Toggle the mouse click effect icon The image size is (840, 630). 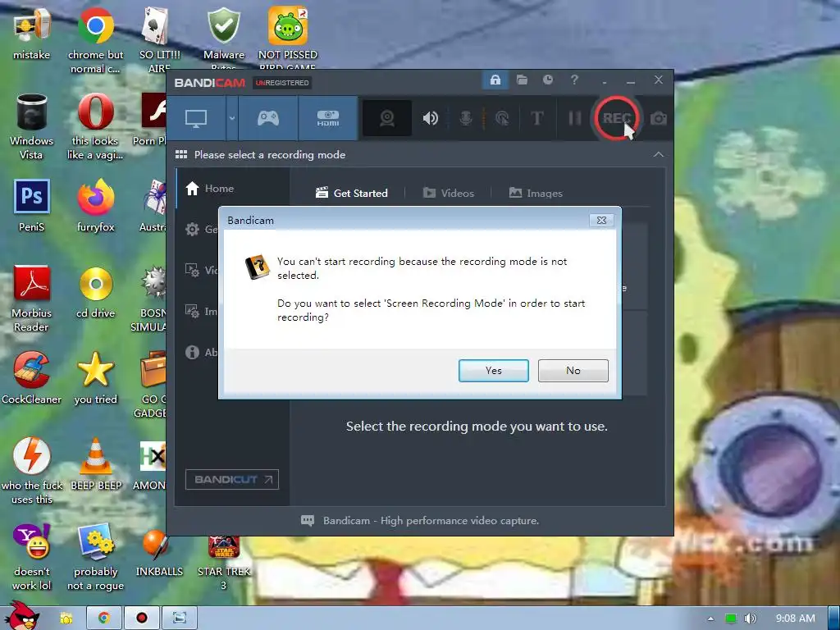click(502, 118)
